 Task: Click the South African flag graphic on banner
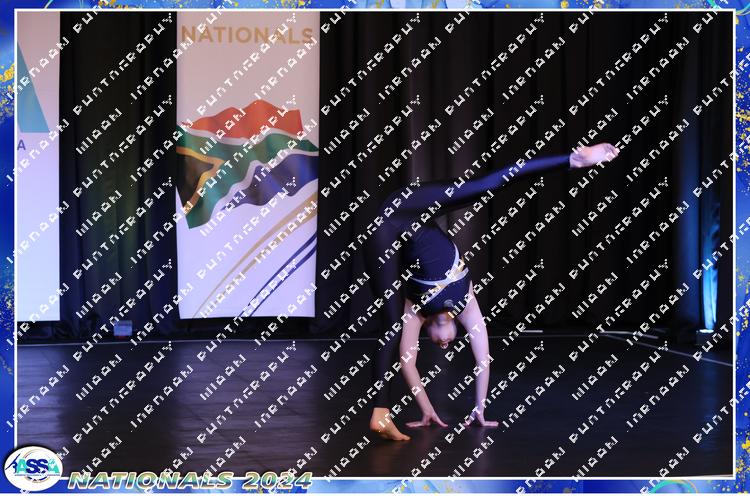(247, 163)
